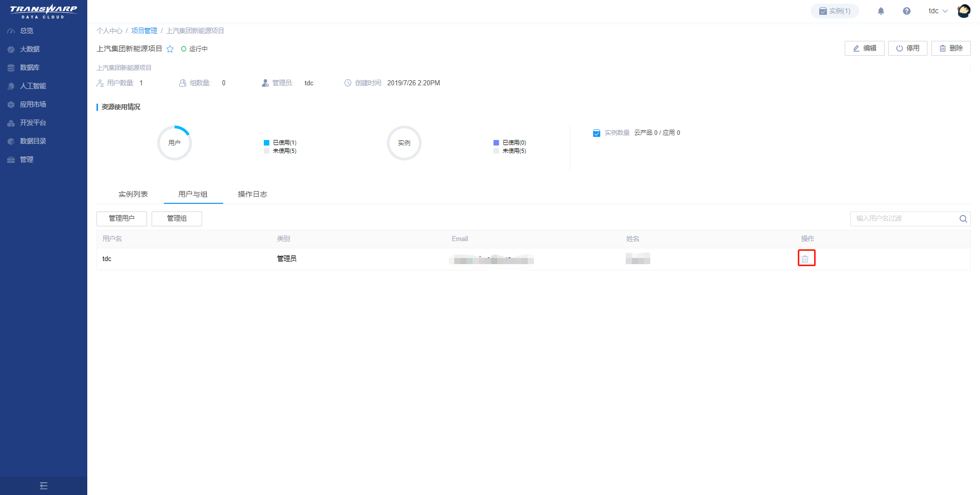Screen dimensions: 980x495
Task: Click the grey 未使用(5) user legend swatch
Action: pyautogui.click(x=266, y=151)
